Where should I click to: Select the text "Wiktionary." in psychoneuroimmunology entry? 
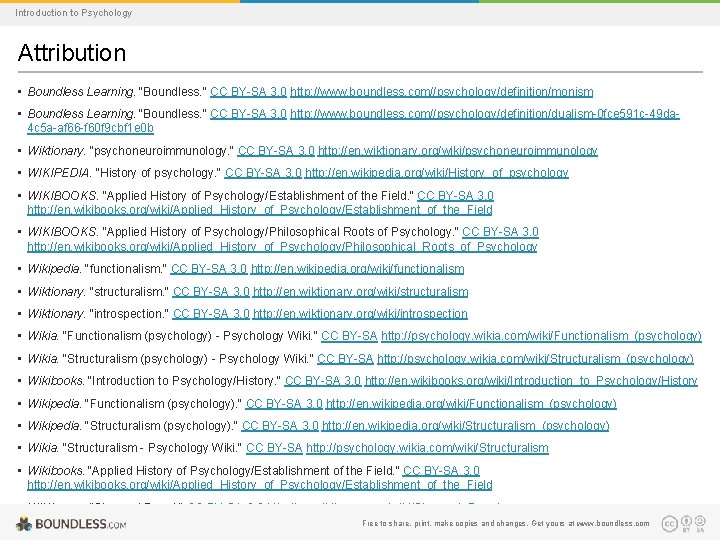(x=56, y=151)
